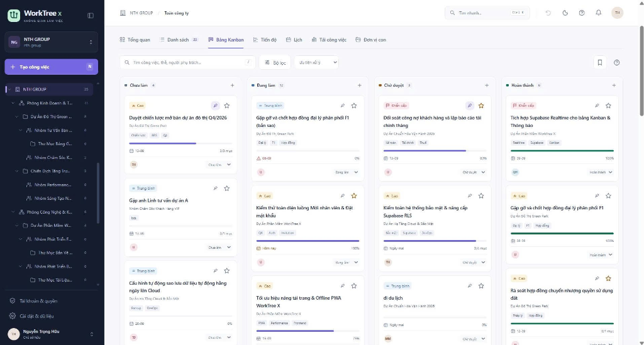
Task: Click progress bar on Tích hợp Supabase card
Action: pos(562,151)
